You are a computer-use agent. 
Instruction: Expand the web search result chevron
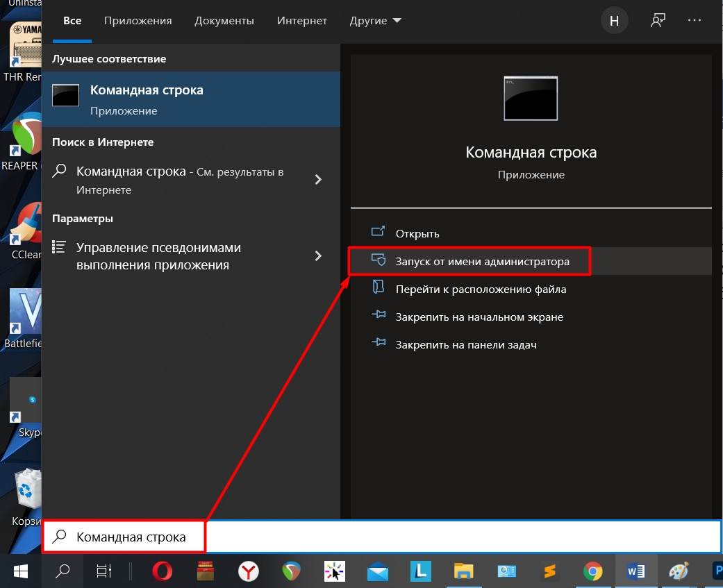(x=317, y=180)
